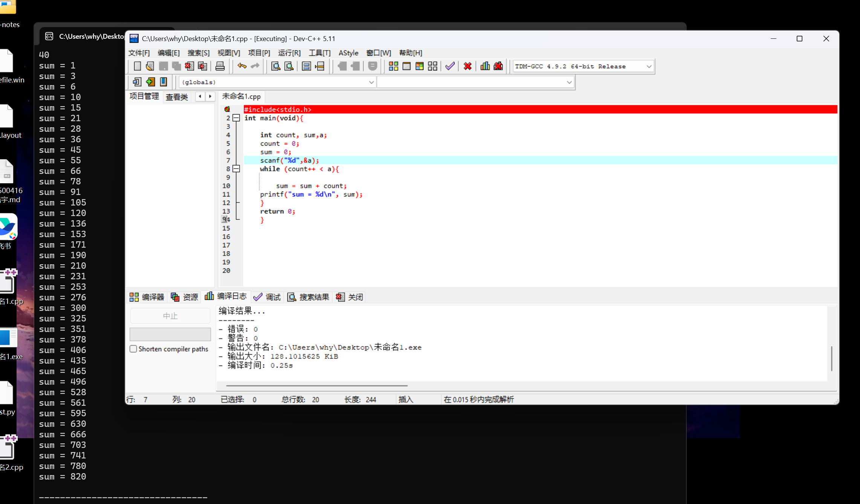Collapse the main function fold at line 2

click(236, 118)
